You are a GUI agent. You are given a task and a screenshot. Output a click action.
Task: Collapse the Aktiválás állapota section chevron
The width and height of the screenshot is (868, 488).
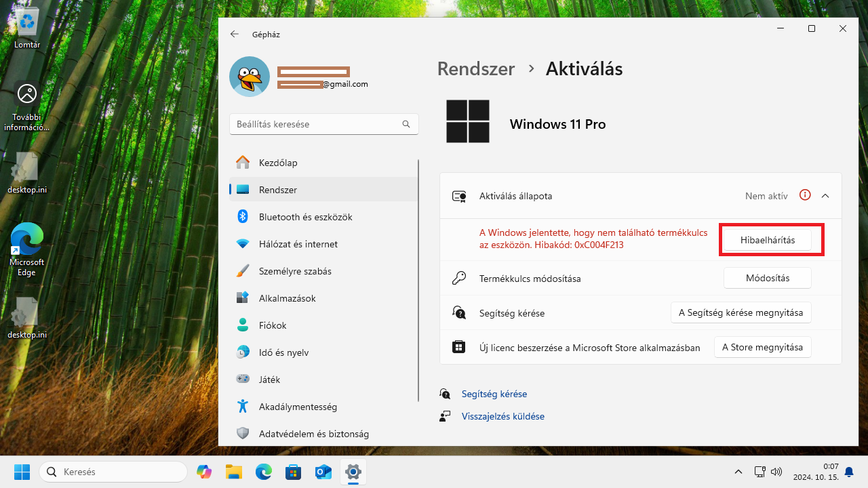coord(825,196)
